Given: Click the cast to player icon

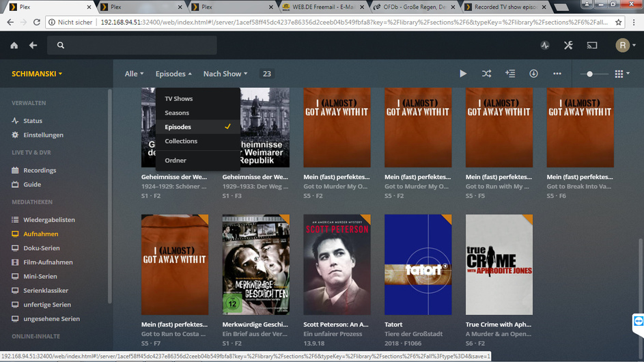Looking at the screenshot, I should (592, 45).
